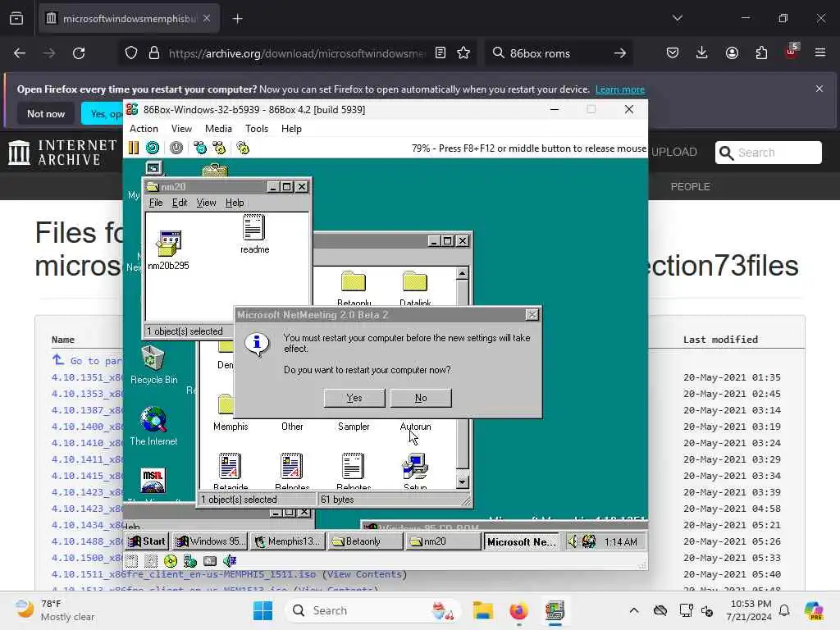840x630 pixels.
Task: Open the 86Box Help menu
Action: coord(291,129)
